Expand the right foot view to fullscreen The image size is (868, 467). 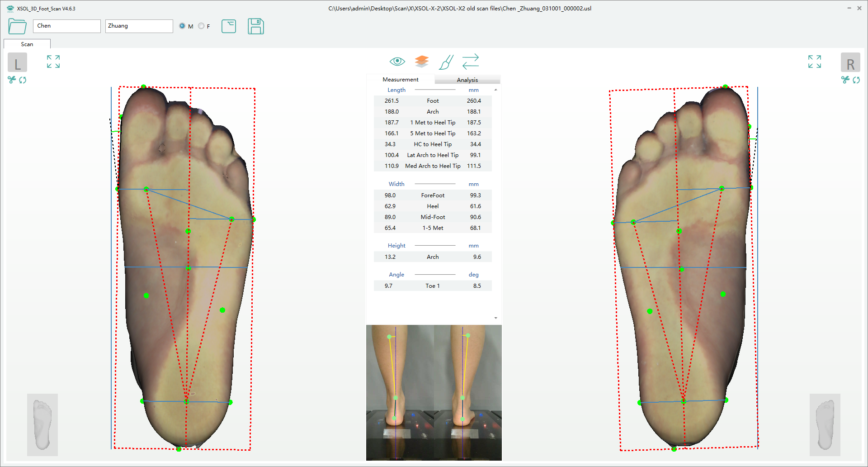[814, 62]
